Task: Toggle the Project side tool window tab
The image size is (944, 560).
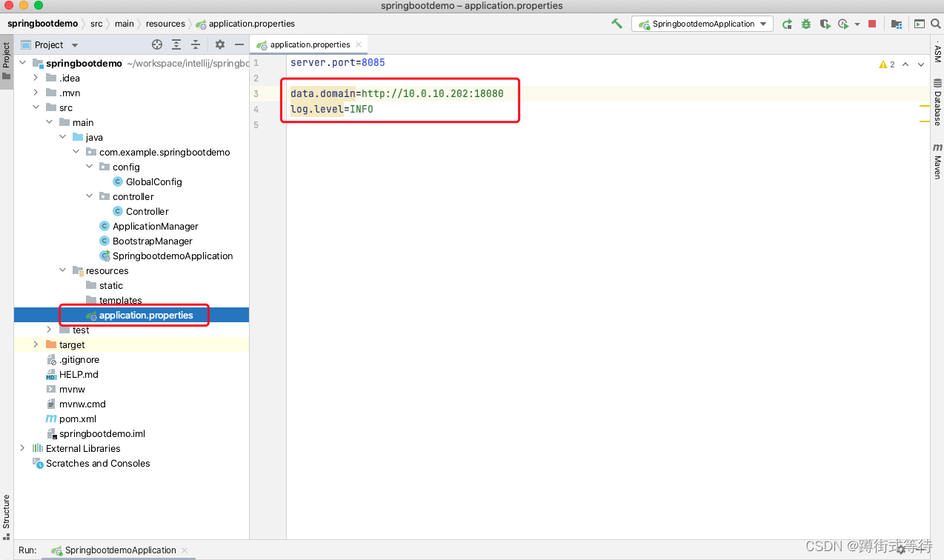Action: coord(7,61)
